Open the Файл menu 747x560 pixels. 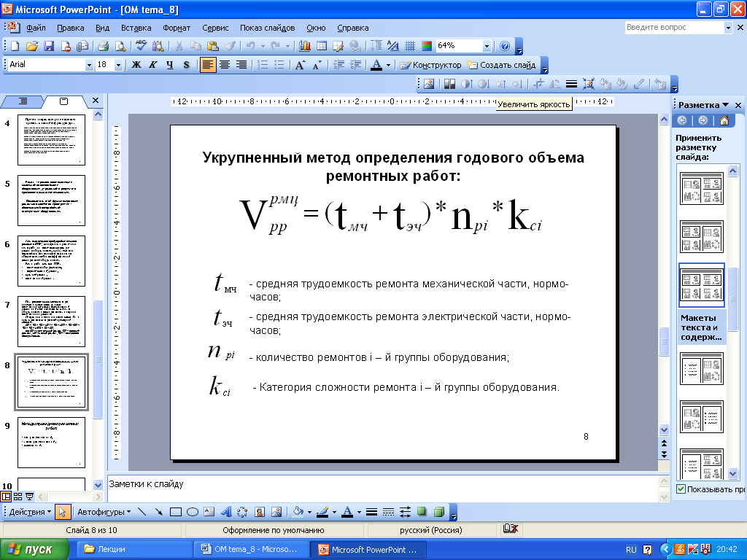coord(36,28)
